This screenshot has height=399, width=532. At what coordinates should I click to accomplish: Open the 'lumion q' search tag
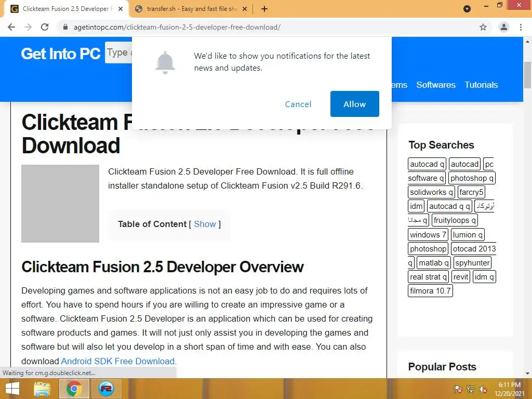point(467,234)
